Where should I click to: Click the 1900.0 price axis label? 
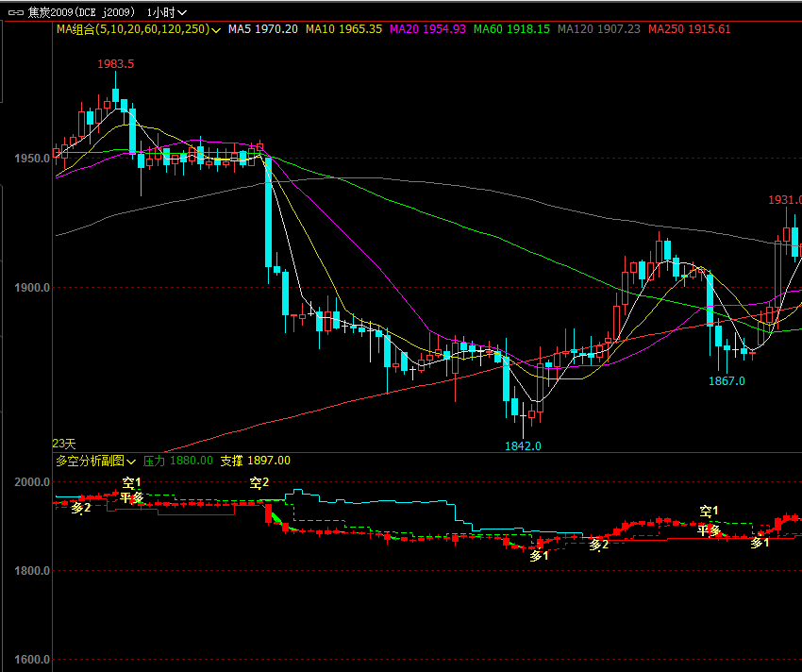click(x=32, y=288)
